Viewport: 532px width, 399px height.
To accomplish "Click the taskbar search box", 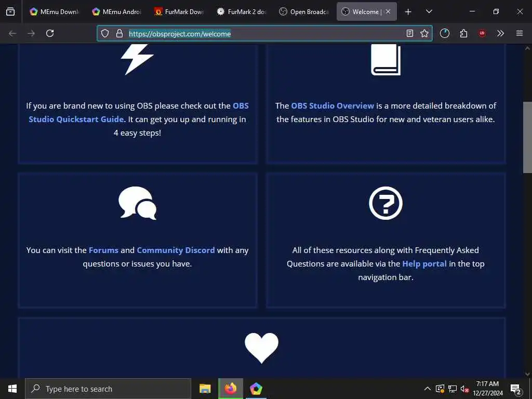I will point(108,389).
